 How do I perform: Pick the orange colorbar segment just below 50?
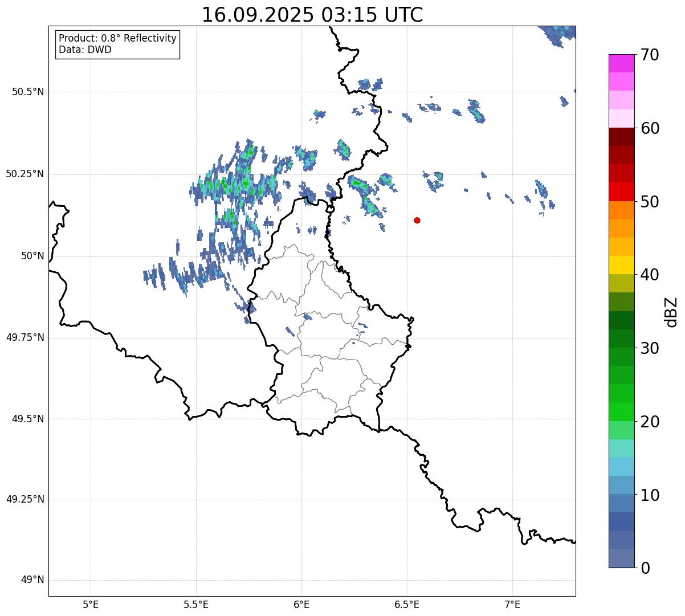[621, 210]
